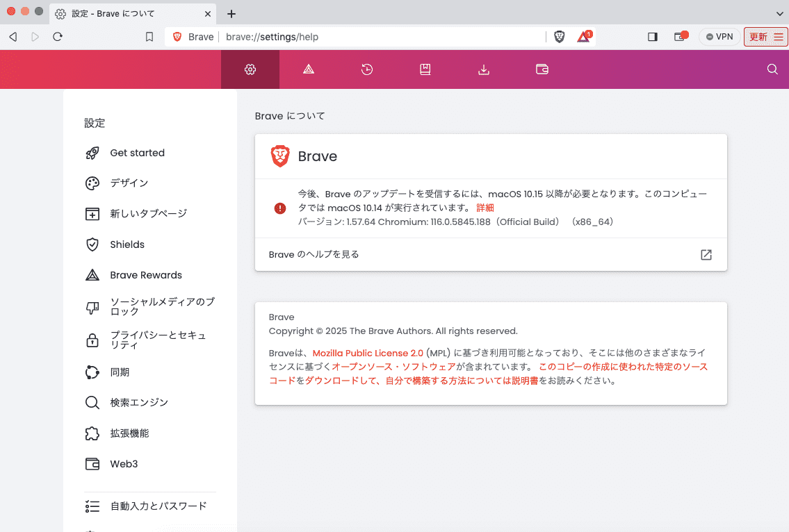The width and height of the screenshot is (789, 532).
Task: Click the list icon beside 自動入力とパスワード
Action: [92, 506]
